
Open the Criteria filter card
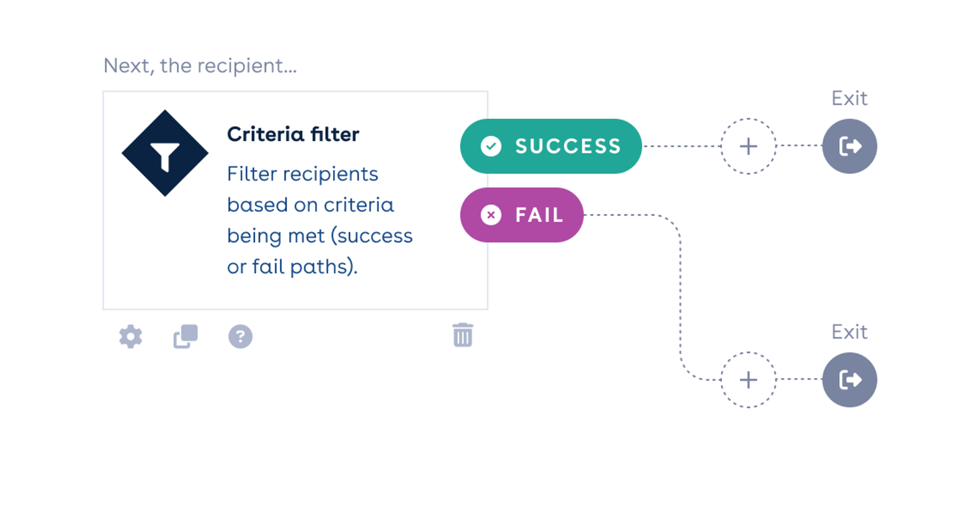point(295,199)
